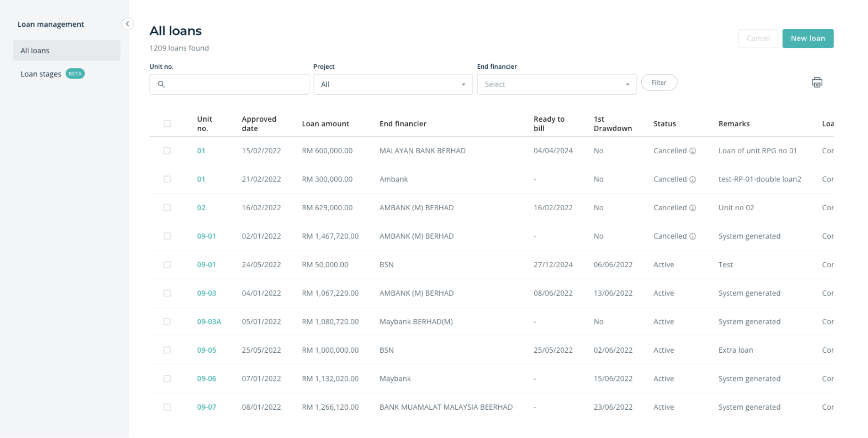Image resolution: width=868 pixels, height=438 pixels.
Task: Click the Remarks column header
Action: [734, 124]
